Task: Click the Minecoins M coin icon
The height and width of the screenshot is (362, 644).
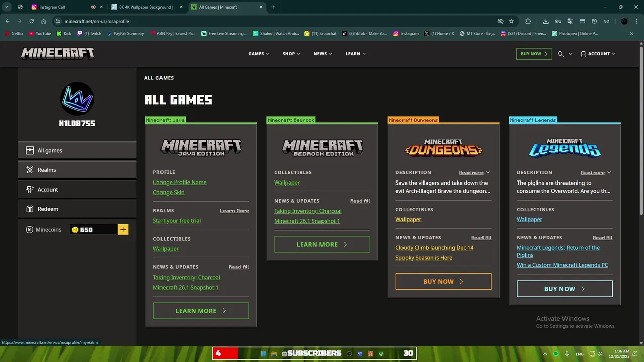Action: pos(30,230)
